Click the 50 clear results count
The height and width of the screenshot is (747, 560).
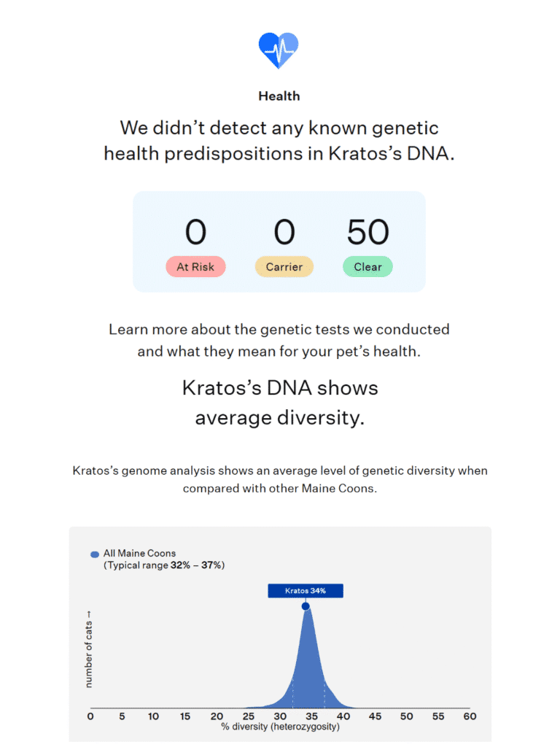[x=367, y=232]
